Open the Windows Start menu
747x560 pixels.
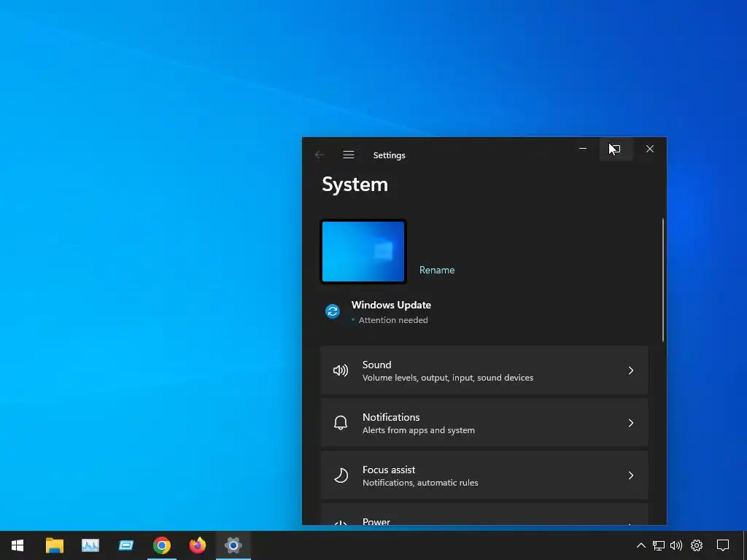click(x=18, y=545)
